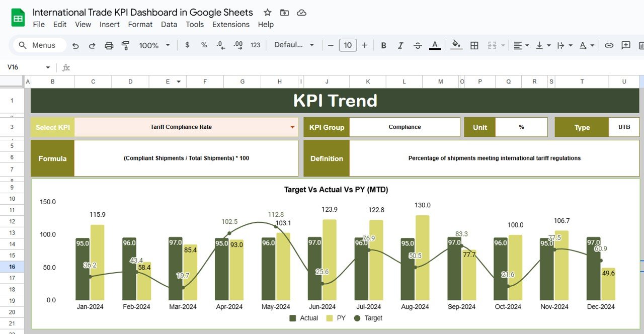Viewport: 644px width, 334px height.
Task: Select the UTB type cell
Action: pyautogui.click(x=624, y=127)
